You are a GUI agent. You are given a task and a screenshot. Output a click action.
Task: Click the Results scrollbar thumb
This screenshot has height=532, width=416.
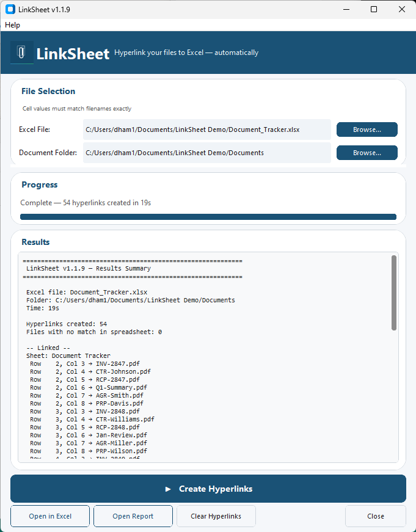coord(393,293)
